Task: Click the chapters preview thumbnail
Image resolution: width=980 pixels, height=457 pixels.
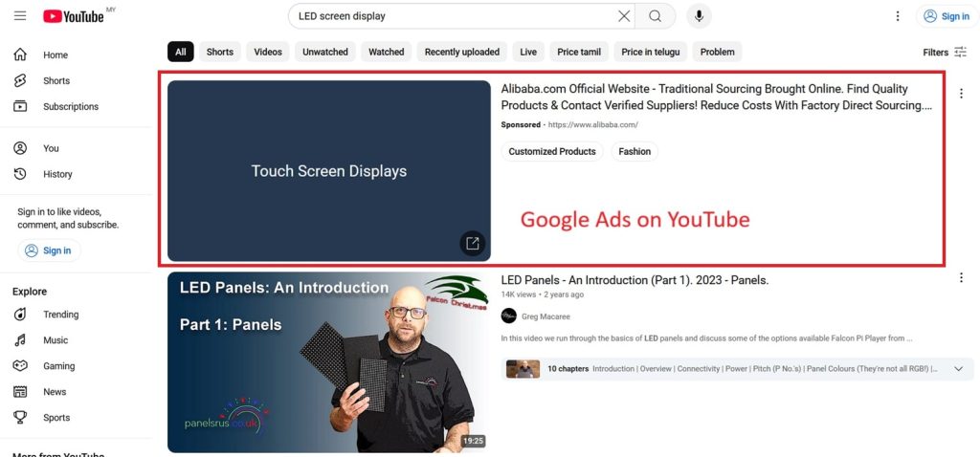Action: 523,369
